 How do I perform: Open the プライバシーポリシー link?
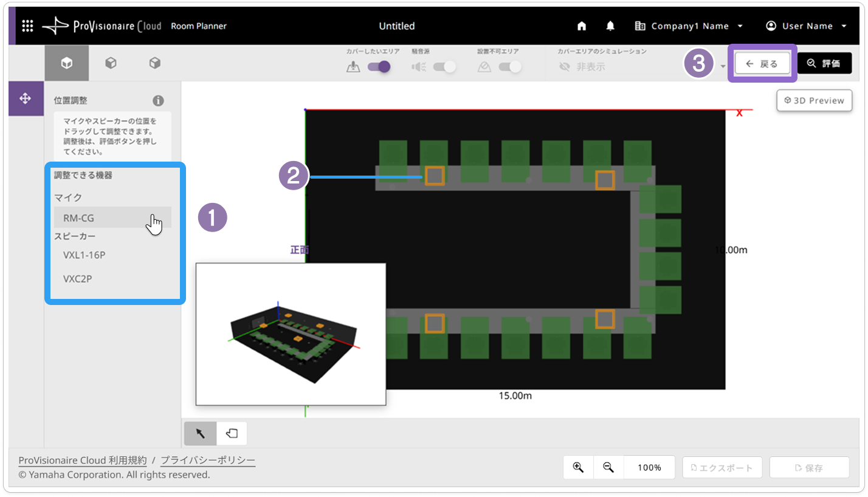point(208,461)
